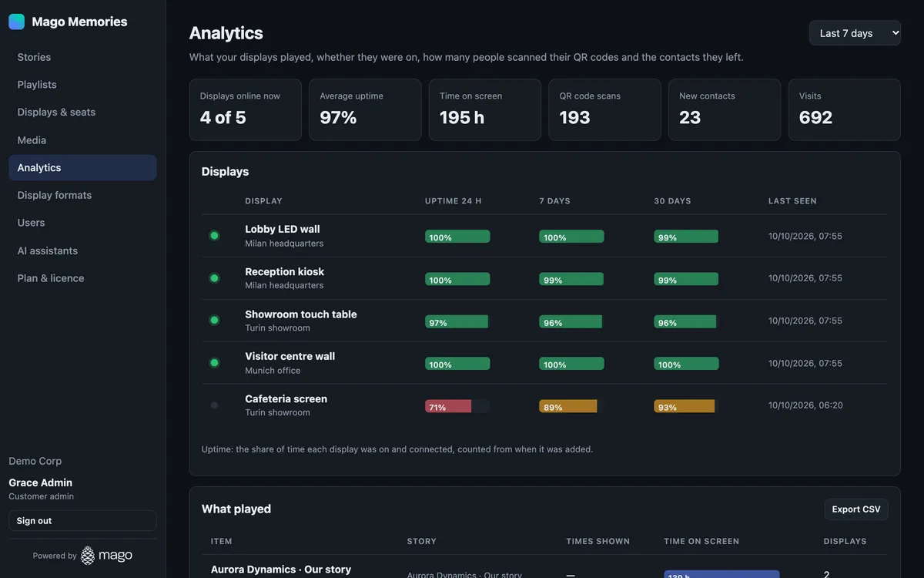Click the Showroom touch table 97% uptime bar
The width and height of the screenshot is (924, 578).
coord(457,321)
